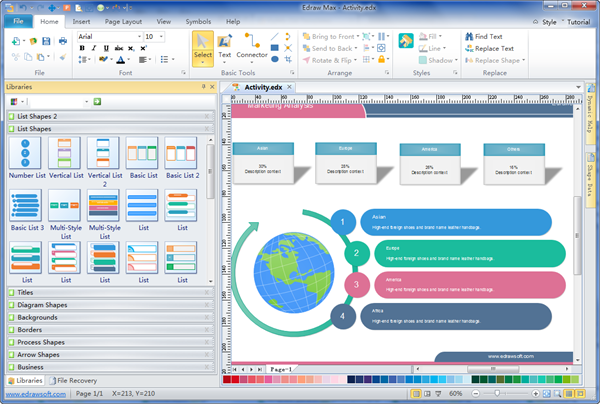Click the Select pointer tool
The image size is (600, 404).
point(202,47)
